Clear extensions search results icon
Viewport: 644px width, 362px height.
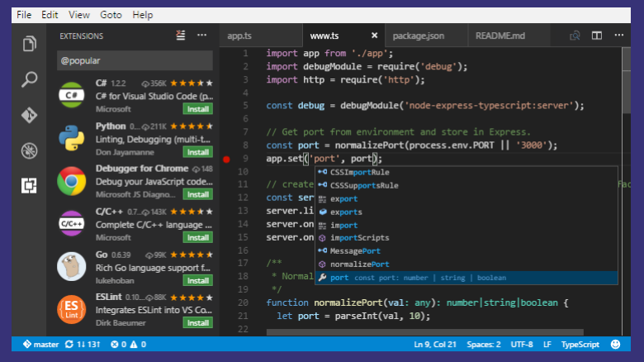click(x=181, y=36)
